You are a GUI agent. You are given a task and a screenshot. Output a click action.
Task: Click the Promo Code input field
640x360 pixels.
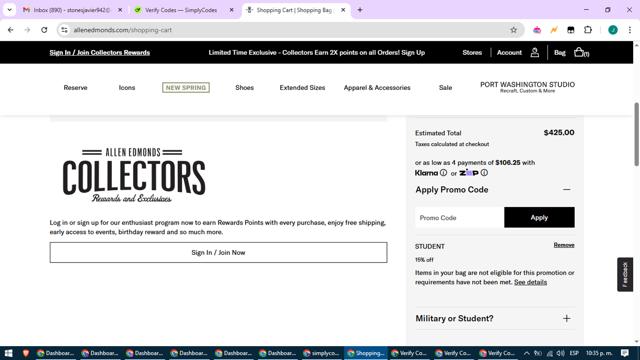[x=460, y=218]
